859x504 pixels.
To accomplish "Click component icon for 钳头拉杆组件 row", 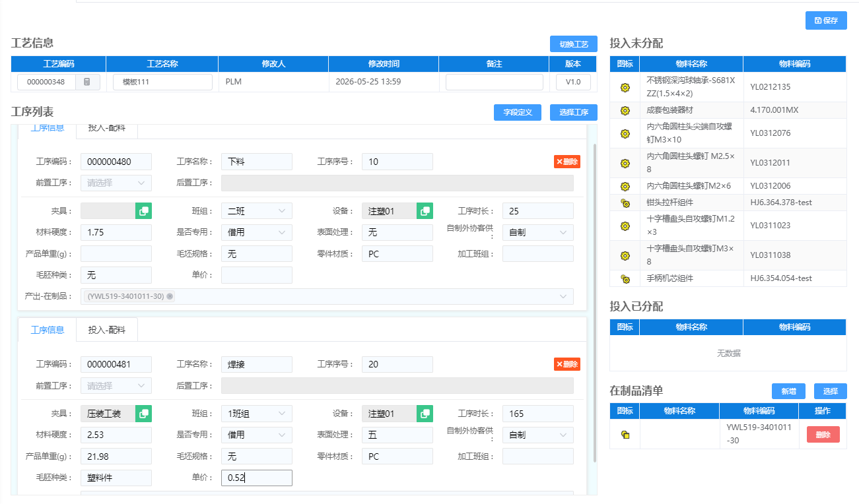I will (625, 203).
